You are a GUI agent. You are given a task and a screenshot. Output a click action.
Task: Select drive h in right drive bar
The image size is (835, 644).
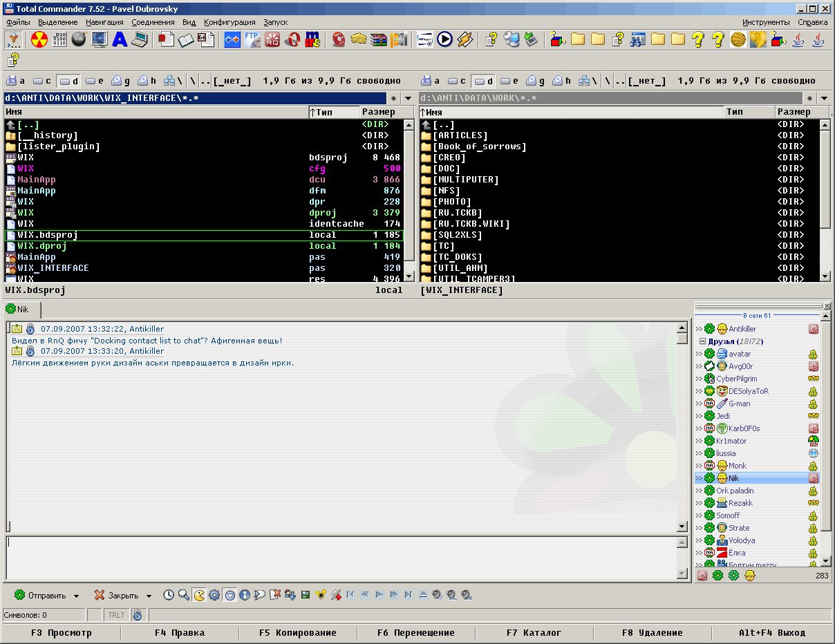(x=563, y=81)
